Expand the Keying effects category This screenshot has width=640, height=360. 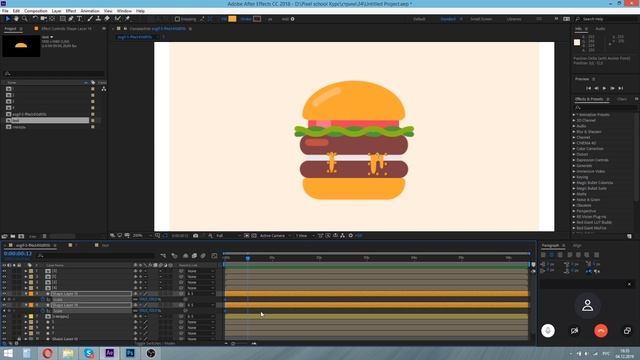(x=574, y=177)
